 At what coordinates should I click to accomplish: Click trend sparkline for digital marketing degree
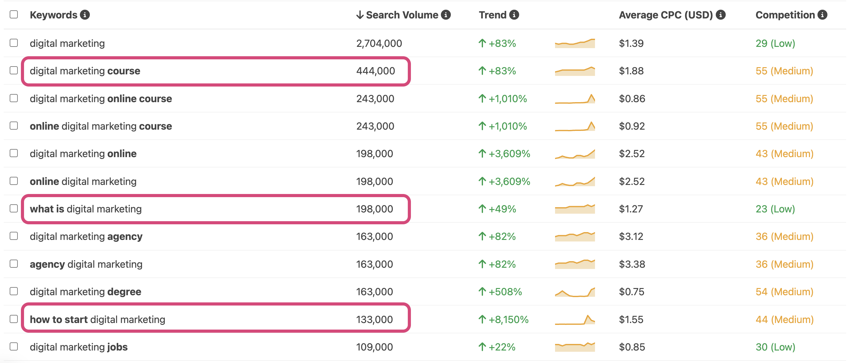(x=575, y=292)
